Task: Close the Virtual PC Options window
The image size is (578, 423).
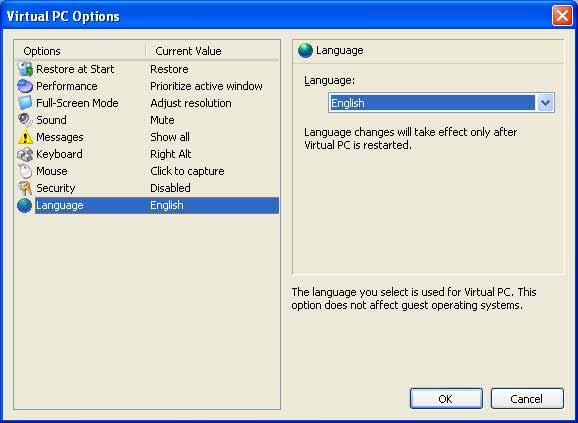Action: coord(561,16)
